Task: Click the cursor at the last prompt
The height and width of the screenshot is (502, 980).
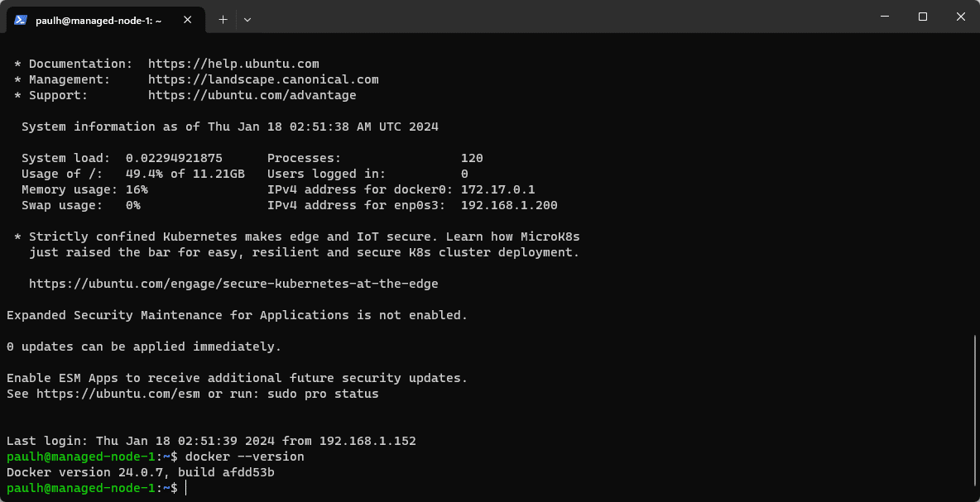Action: point(187,489)
